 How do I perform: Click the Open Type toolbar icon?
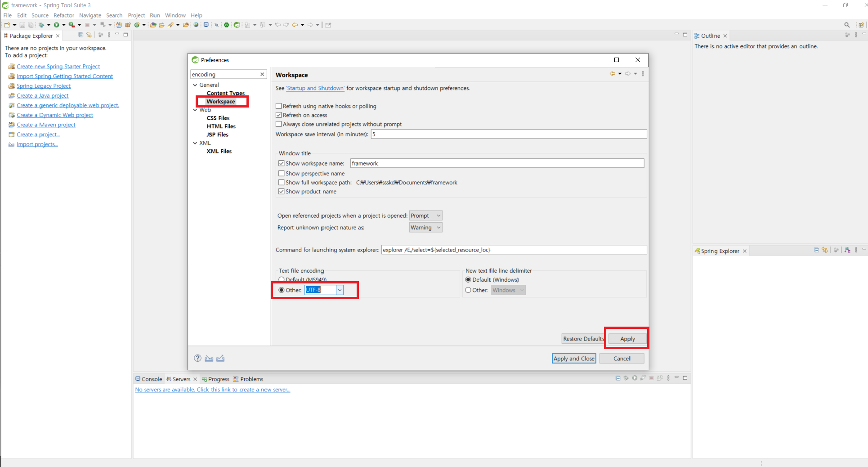153,25
